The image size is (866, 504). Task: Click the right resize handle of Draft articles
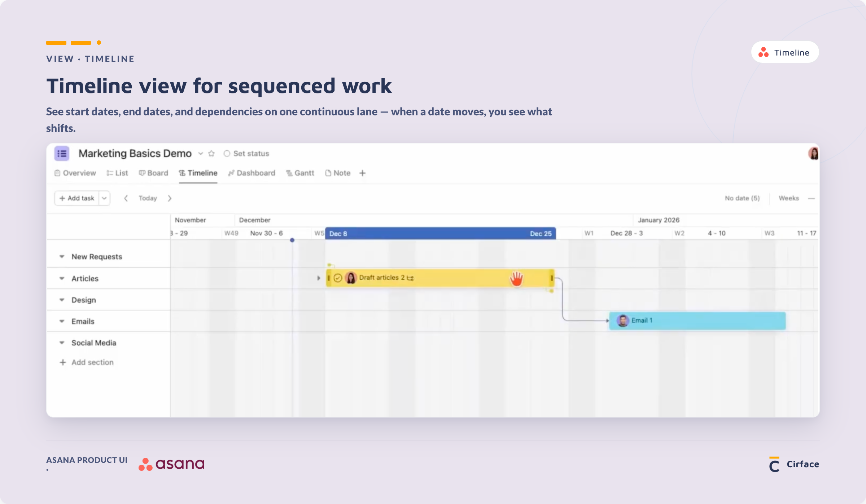[x=552, y=278]
